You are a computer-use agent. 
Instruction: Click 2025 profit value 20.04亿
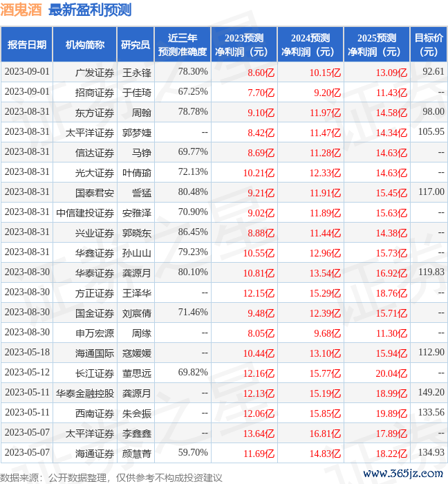tap(391, 373)
